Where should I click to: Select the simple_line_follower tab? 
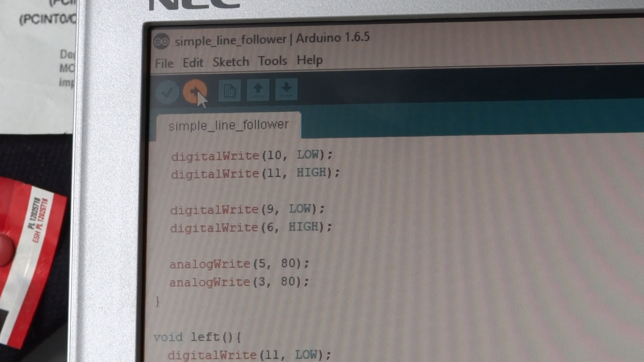[x=228, y=125]
